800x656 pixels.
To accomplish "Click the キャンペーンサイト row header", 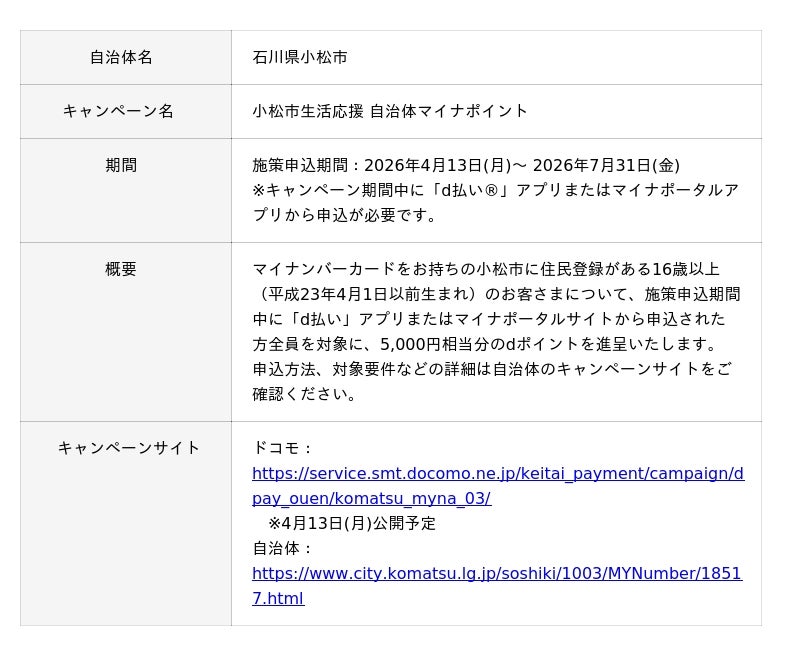I will 129,447.
